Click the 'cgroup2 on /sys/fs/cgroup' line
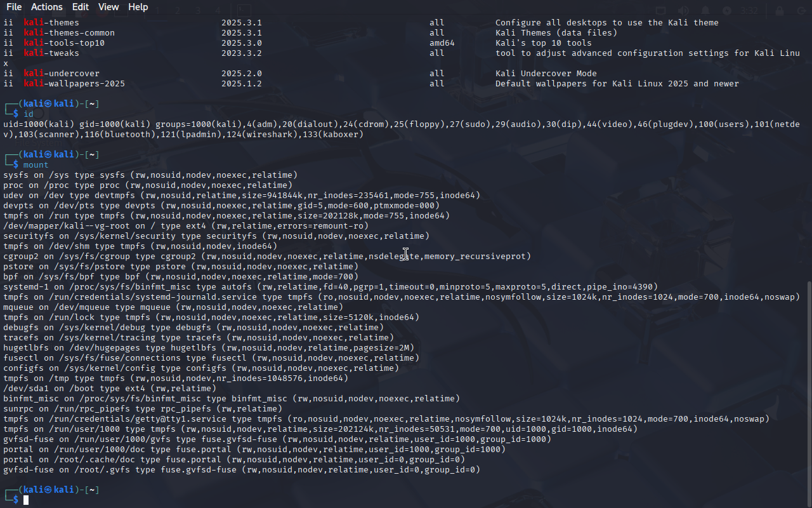Image resolution: width=812 pixels, height=508 pixels. pyautogui.click(x=267, y=257)
